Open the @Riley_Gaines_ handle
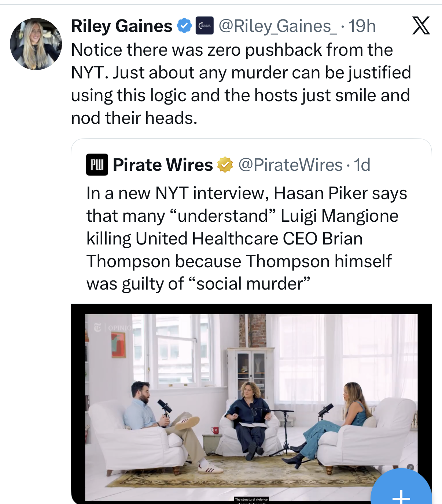The image size is (442, 504). pos(278,26)
